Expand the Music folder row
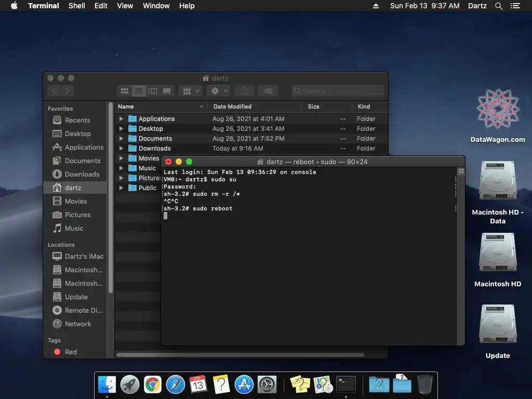This screenshot has width=532, height=399. (121, 168)
